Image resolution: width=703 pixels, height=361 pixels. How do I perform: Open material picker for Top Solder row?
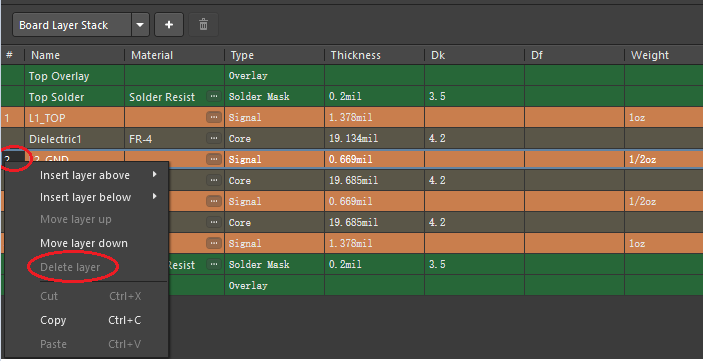point(214,96)
